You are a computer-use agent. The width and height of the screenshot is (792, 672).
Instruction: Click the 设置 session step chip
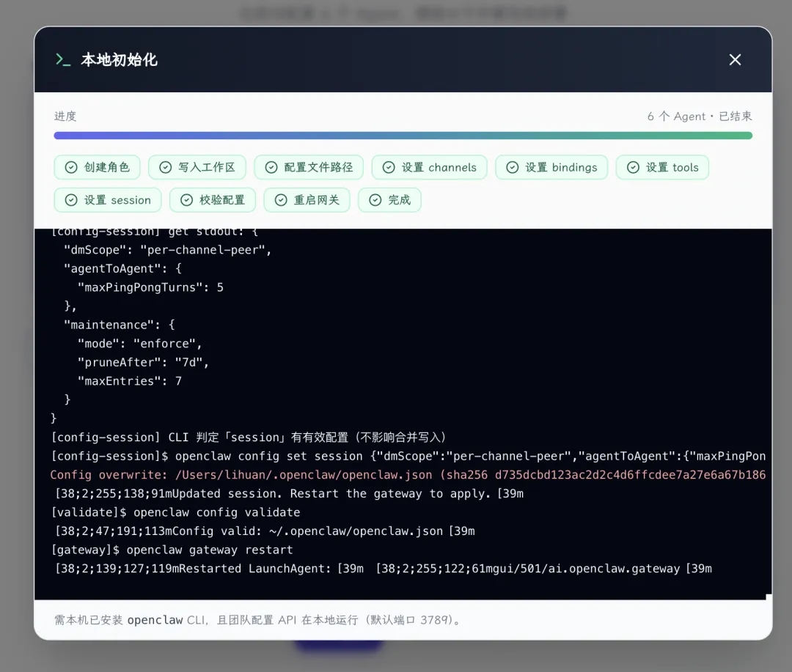click(x=108, y=200)
